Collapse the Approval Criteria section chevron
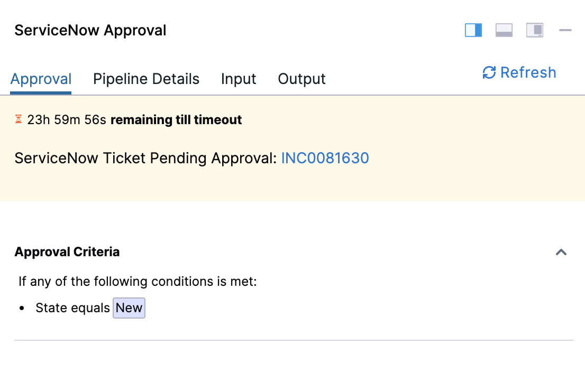Screen dimensions: 585x392 click(x=561, y=253)
